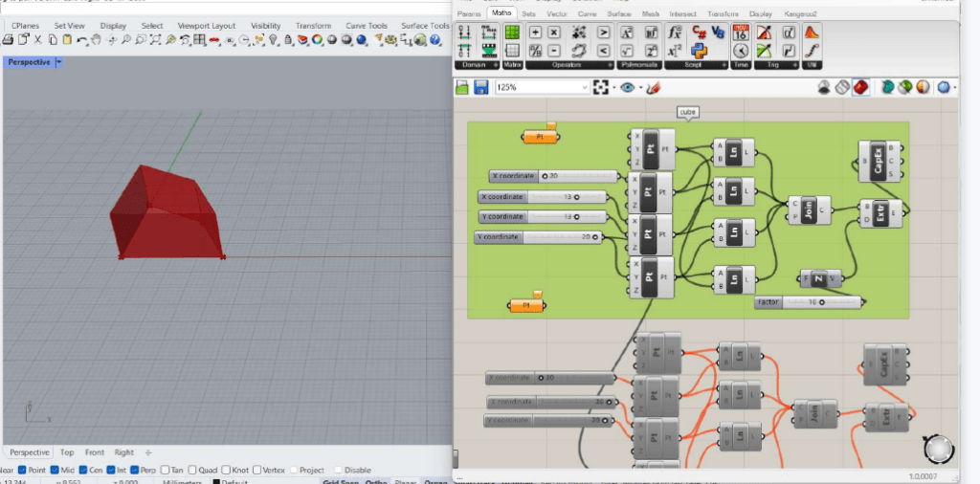The height and width of the screenshot is (484, 980).
Task: Click the Larger Than comparison icon
Action: pos(604,32)
